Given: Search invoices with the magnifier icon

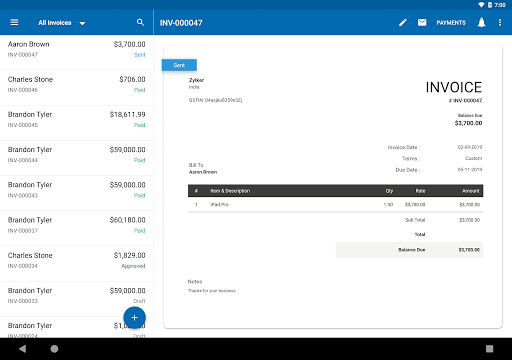Looking at the screenshot, I should [x=140, y=22].
